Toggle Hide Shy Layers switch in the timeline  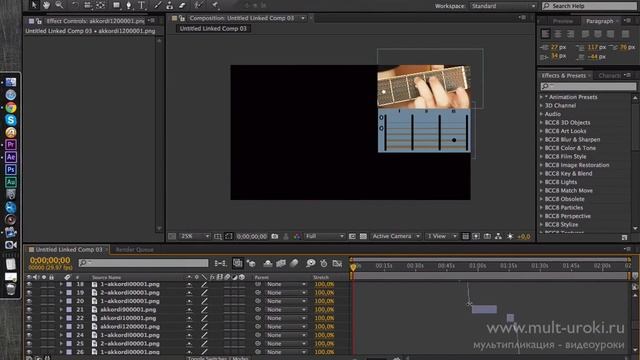[x=268, y=263]
